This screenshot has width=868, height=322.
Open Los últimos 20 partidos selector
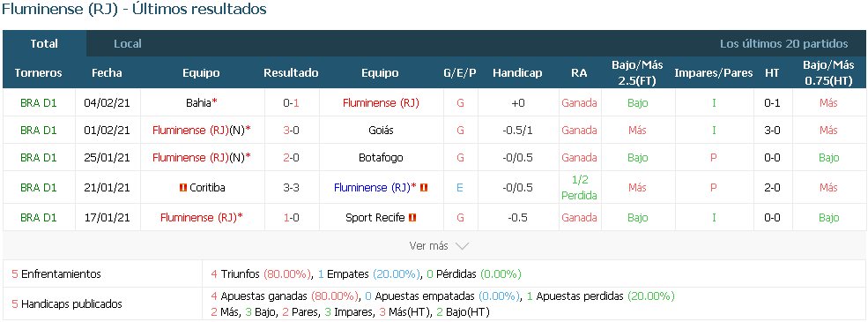[784, 44]
